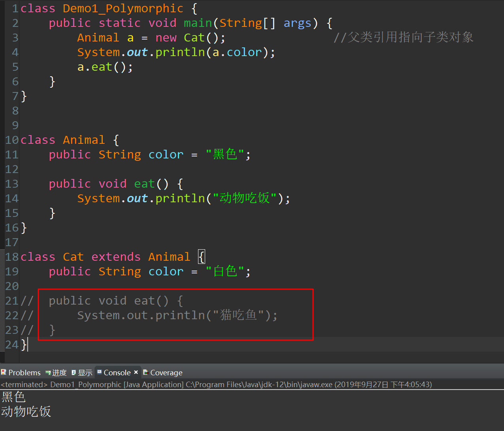
Task: Click the comment 父类引用指向子类对象
Action: coord(403,38)
